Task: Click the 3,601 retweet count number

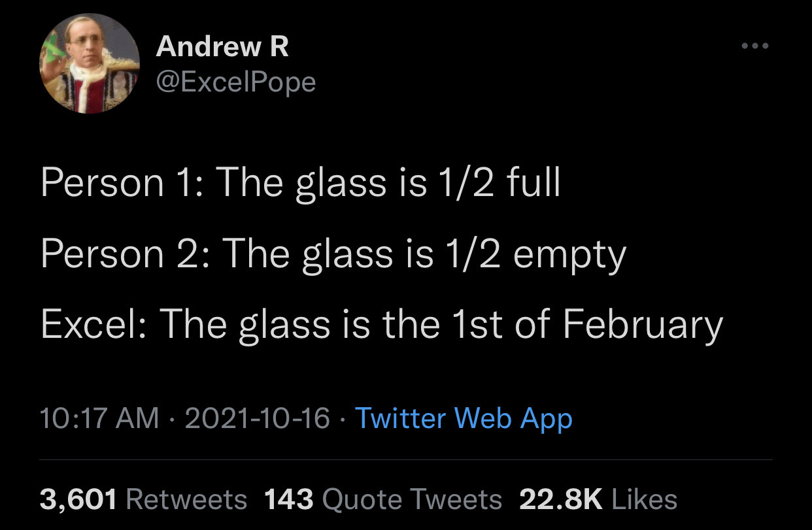Action: tap(78, 499)
